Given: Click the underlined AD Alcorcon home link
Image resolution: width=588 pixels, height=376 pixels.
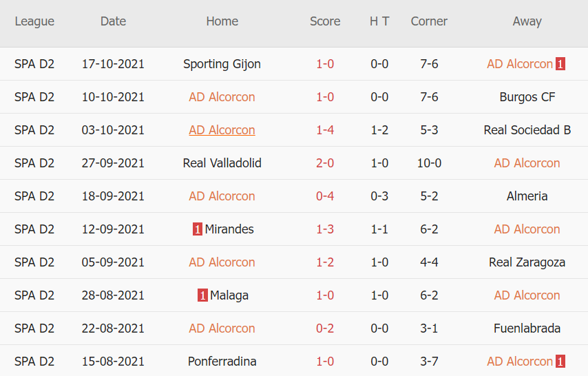Looking at the screenshot, I should 222,130.
